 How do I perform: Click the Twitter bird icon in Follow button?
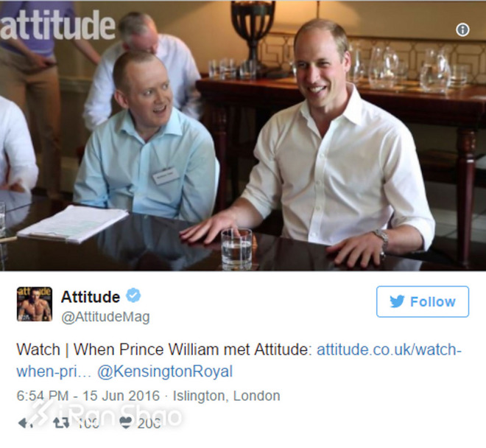coord(397,301)
